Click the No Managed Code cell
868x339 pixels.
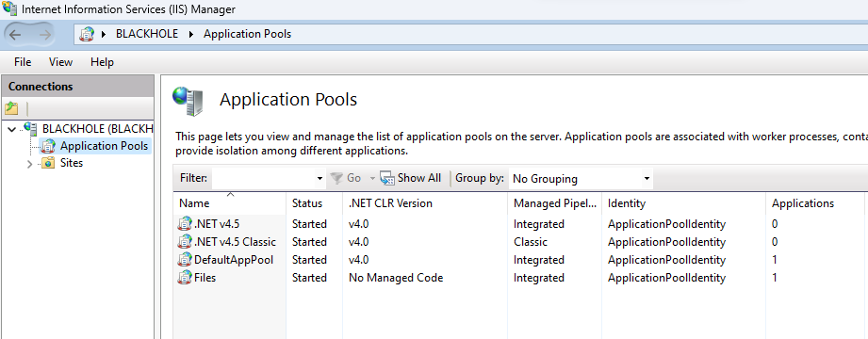[x=396, y=278]
